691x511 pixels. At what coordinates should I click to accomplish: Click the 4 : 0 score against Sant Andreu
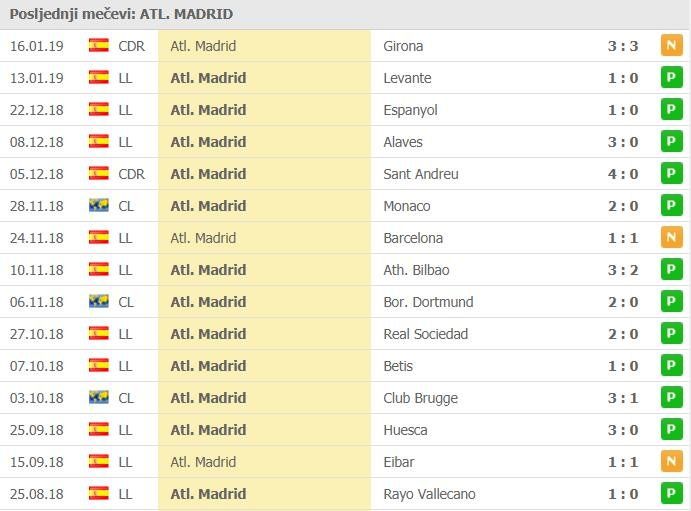tap(623, 174)
